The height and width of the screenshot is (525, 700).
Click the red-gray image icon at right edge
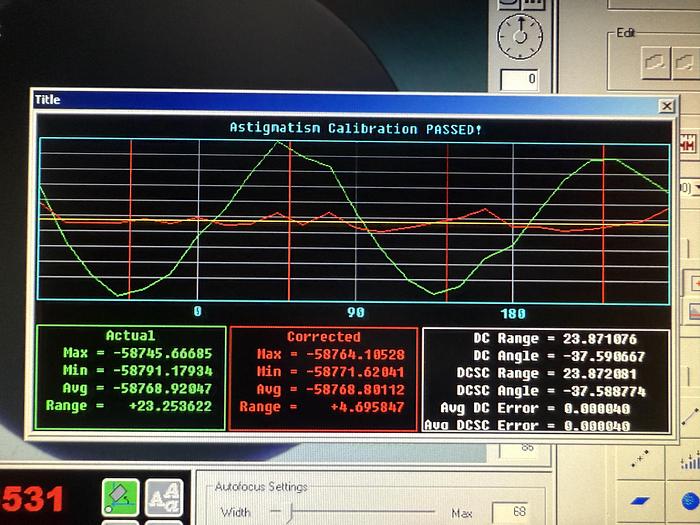(x=694, y=311)
